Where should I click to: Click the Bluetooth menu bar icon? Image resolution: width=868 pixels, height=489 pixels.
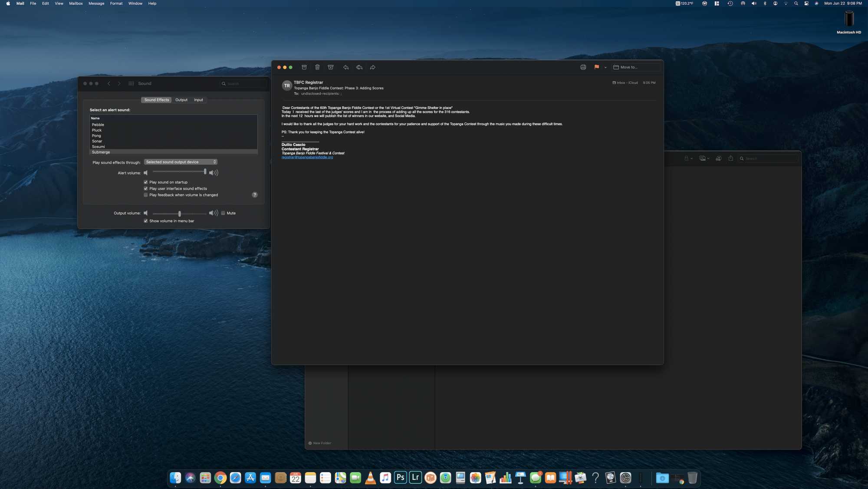click(x=765, y=3)
